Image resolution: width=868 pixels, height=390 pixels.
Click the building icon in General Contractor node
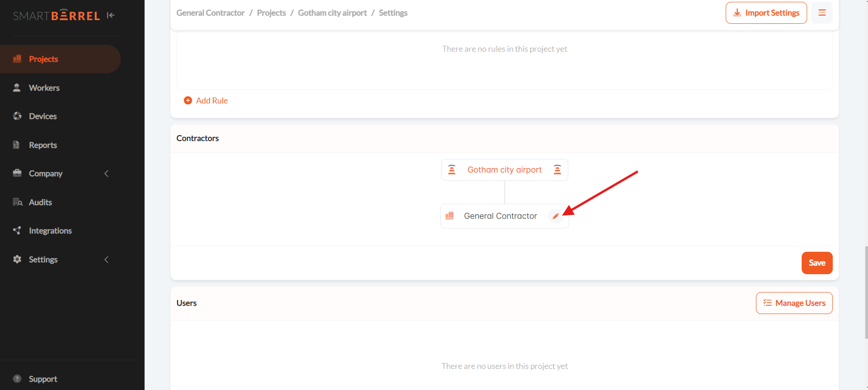tap(450, 216)
